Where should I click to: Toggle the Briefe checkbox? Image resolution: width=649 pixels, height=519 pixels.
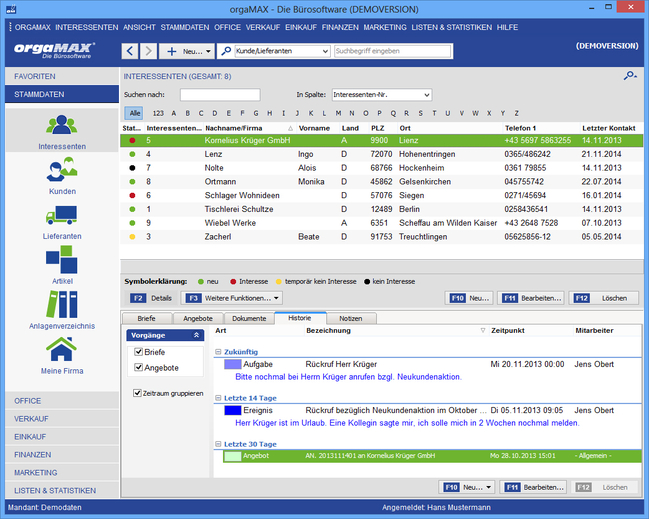(138, 352)
